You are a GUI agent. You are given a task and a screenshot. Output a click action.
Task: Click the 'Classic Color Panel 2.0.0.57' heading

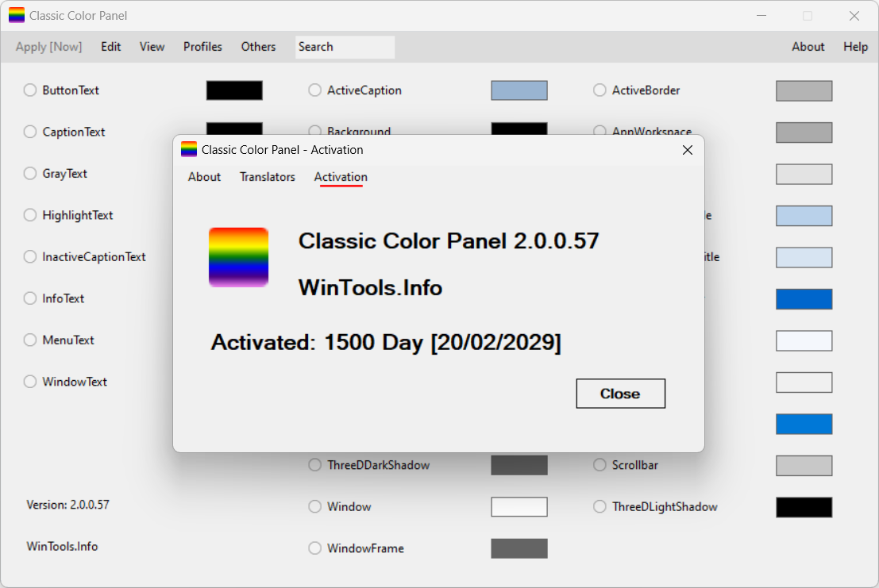tap(449, 241)
